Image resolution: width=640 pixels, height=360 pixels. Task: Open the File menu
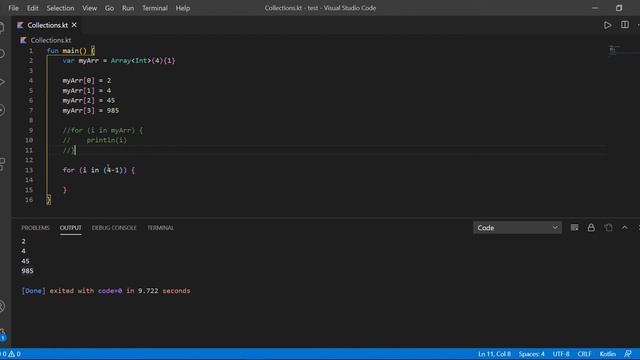13,8
